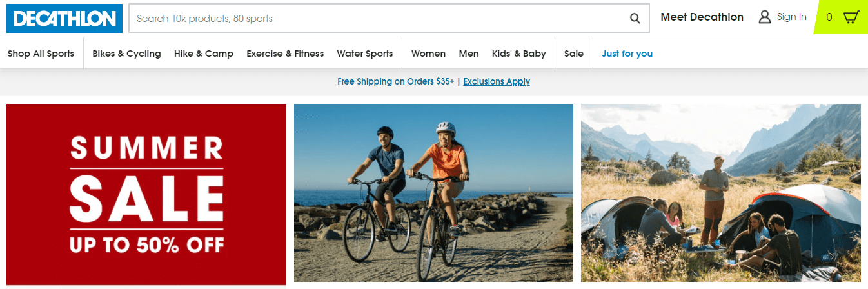868x289 pixels.
Task: Go to the Men section
Action: click(469, 54)
